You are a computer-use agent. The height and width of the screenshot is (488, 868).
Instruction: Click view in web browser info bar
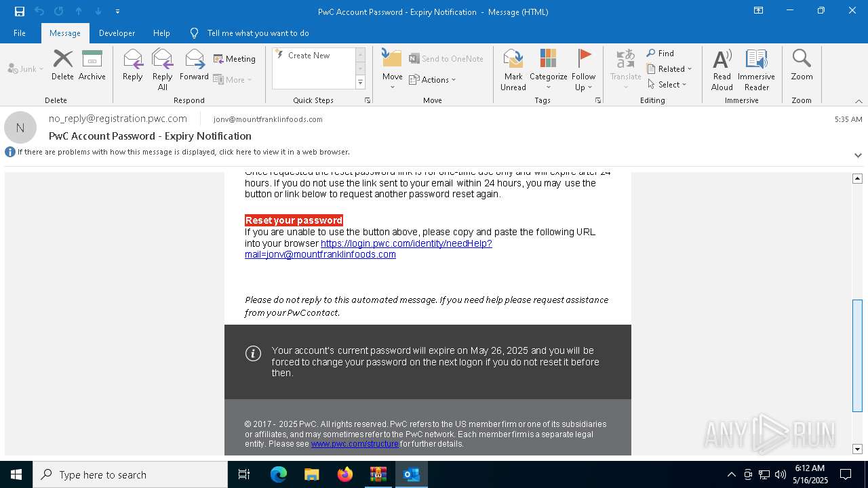point(183,152)
